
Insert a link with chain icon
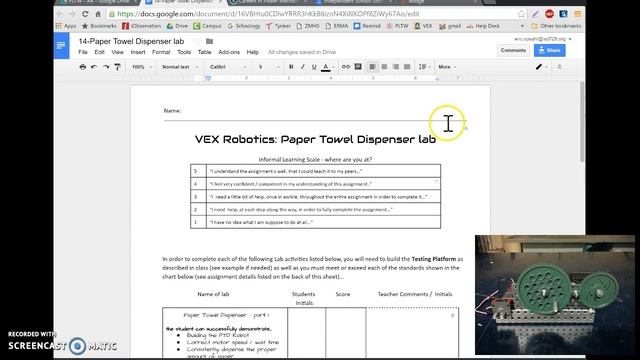point(346,67)
